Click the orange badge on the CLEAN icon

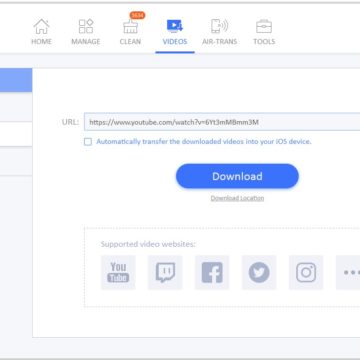click(137, 15)
